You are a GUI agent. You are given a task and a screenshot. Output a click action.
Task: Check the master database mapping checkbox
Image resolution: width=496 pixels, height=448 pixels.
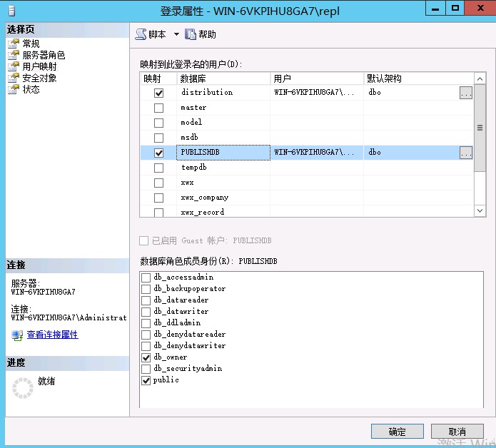point(158,108)
